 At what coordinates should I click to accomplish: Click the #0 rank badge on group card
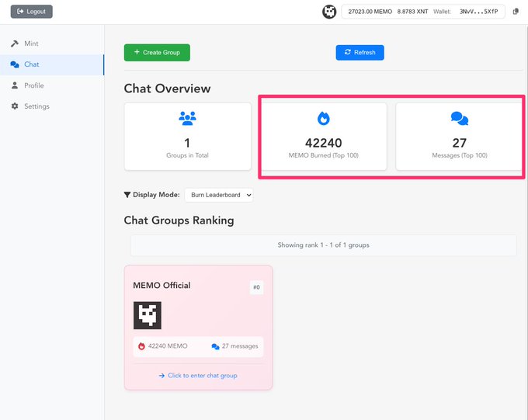pyautogui.click(x=256, y=287)
